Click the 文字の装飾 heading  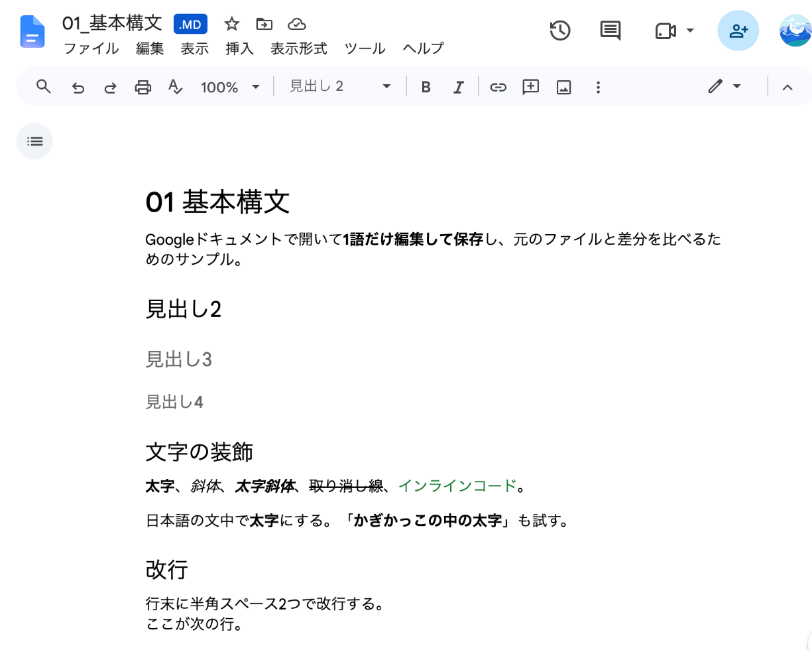[x=199, y=452]
